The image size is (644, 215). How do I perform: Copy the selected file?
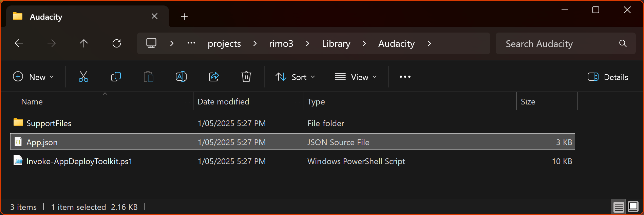(116, 77)
